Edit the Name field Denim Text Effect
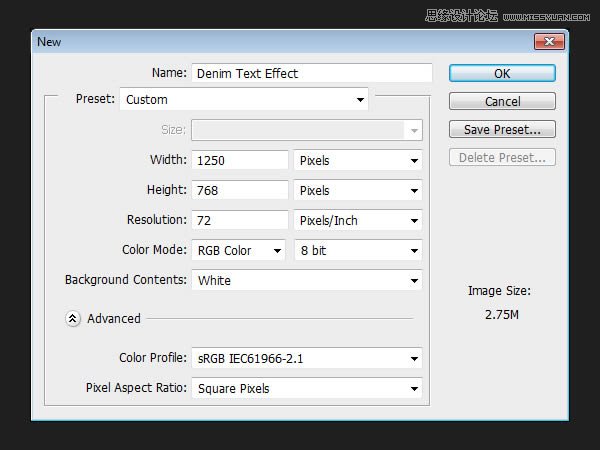The height and width of the screenshot is (450, 600). pos(312,73)
